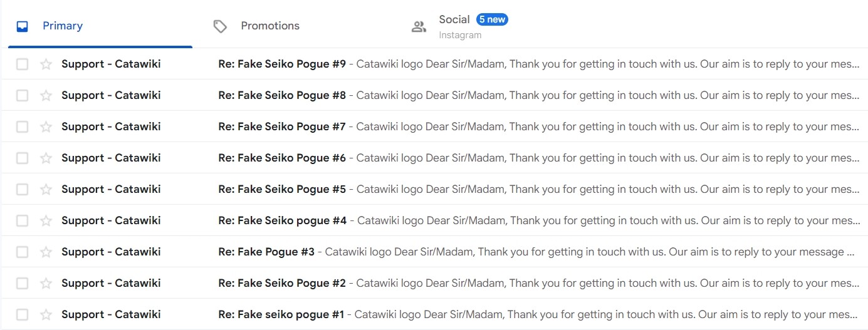Star the Fake Seiko Pogue #9 email

coord(46,64)
